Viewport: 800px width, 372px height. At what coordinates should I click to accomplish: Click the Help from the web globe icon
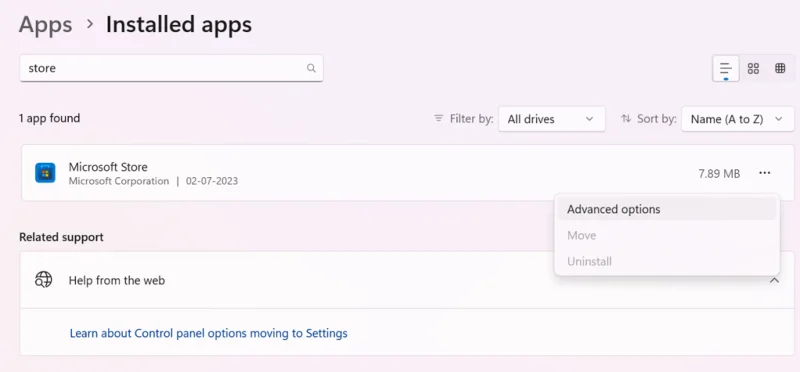(x=44, y=280)
